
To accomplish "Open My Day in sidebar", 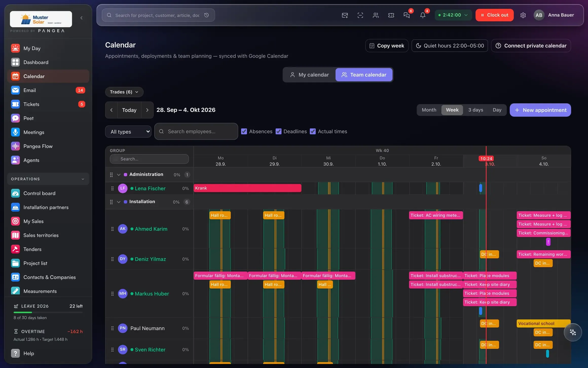I will [48, 48].
